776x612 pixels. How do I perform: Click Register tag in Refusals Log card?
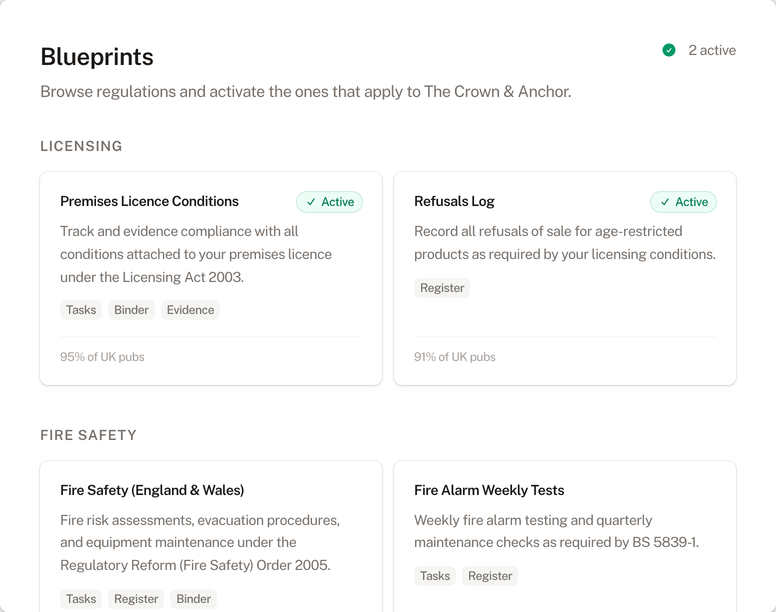tap(442, 288)
